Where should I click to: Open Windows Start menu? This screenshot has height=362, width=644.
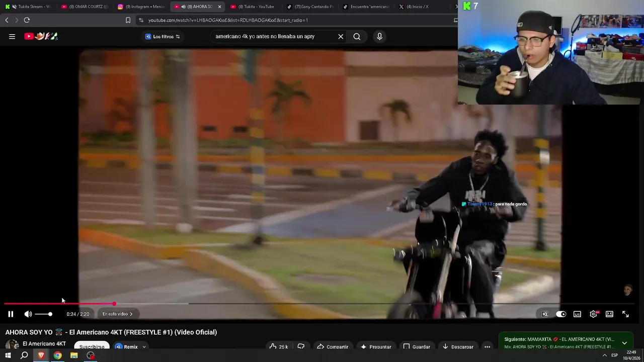8,355
